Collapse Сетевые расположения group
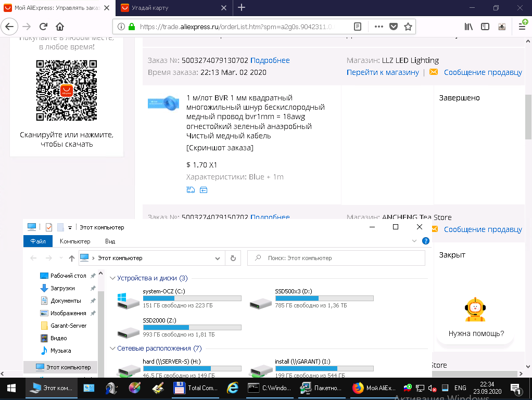Image resolution: width=532 pixels, height=400 pixels. click(x=112, y=348)
